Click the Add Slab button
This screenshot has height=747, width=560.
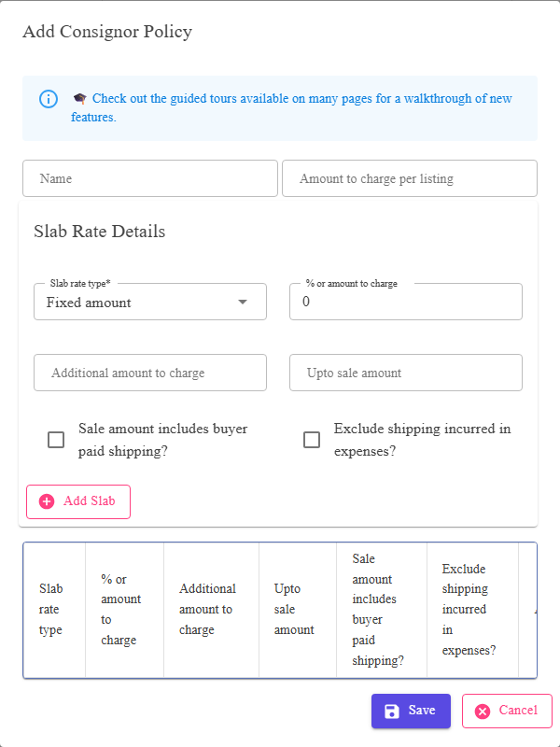(78, 501)
